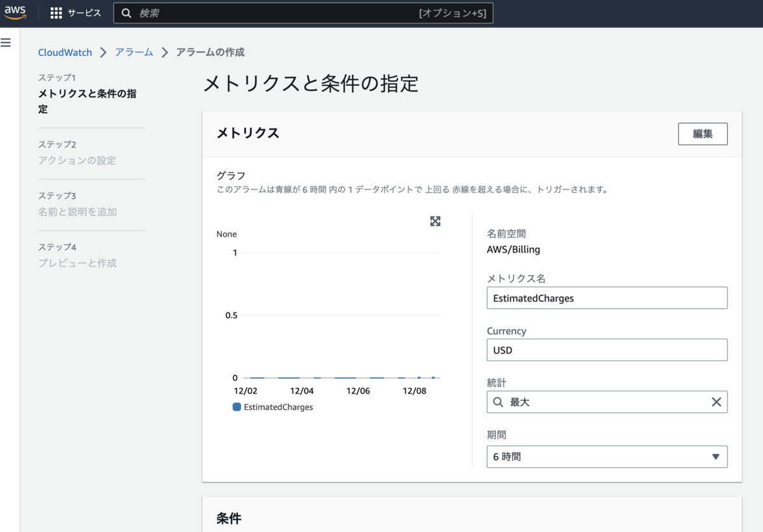This screenshot has width=763, height=532.
Task: Click the AWS logo home icon
Action: pyautogui.click(x=15, y=12)
